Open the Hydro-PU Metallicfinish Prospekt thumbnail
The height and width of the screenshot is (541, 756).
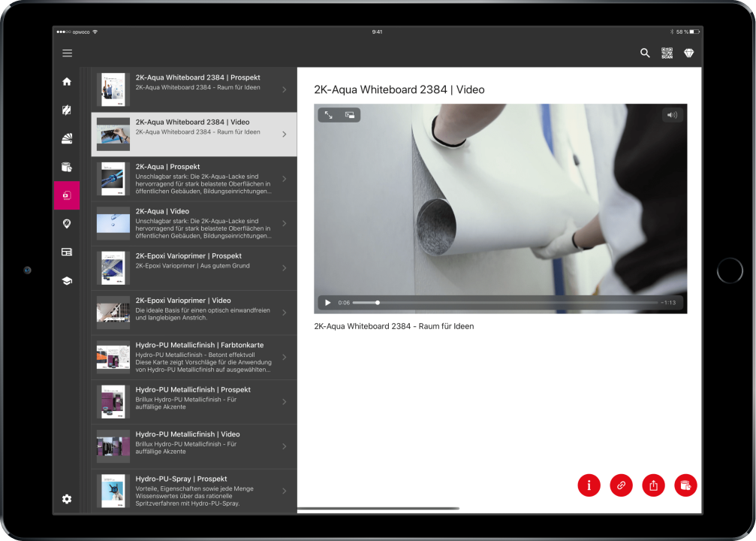(x=113, y=401)
